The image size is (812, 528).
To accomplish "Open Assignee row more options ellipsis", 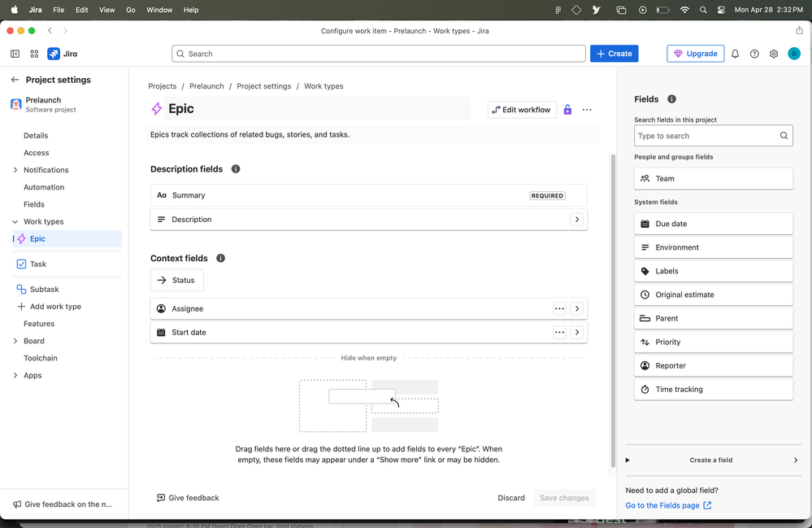I will (x=559, y=309).
